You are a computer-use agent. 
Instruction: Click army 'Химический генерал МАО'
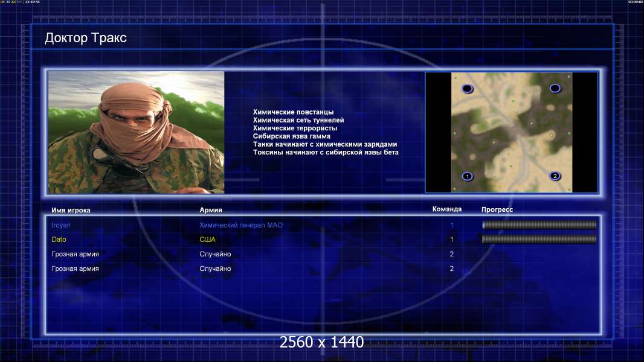coord(241,225)
